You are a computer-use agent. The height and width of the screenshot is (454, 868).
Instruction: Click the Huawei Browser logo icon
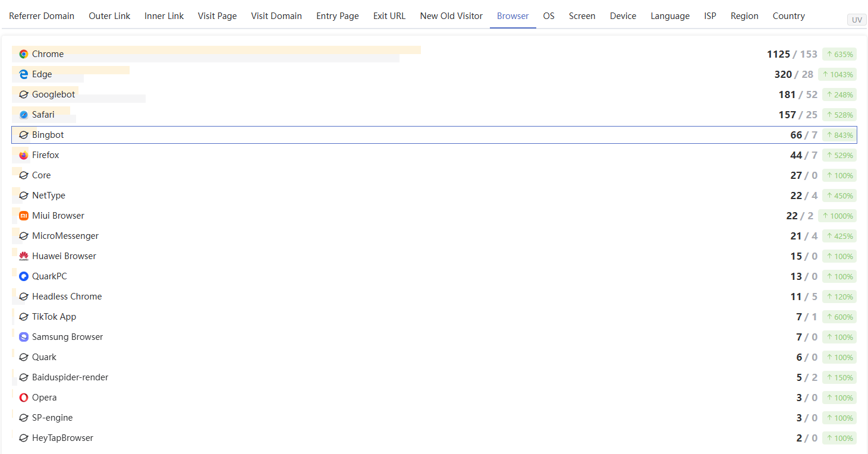24,256
